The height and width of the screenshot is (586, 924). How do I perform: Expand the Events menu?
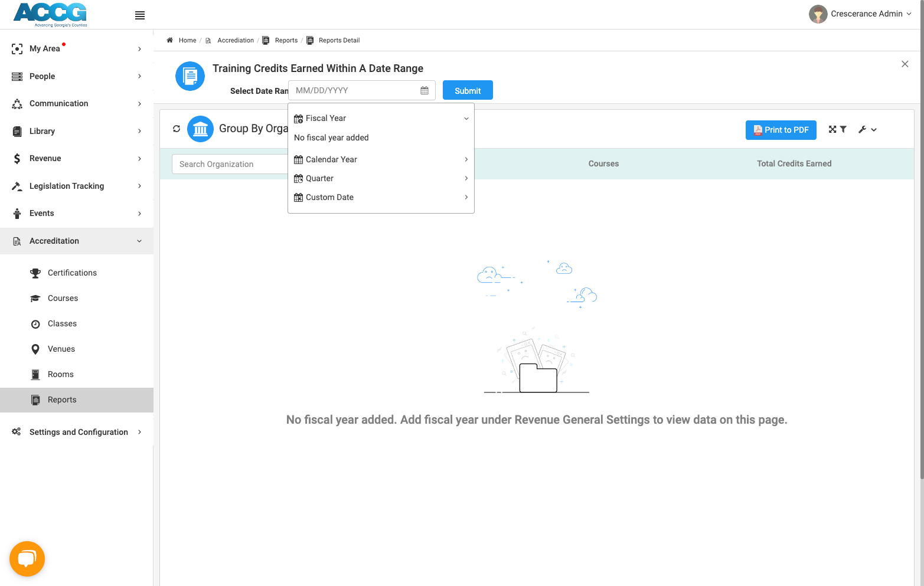point(77,213)
